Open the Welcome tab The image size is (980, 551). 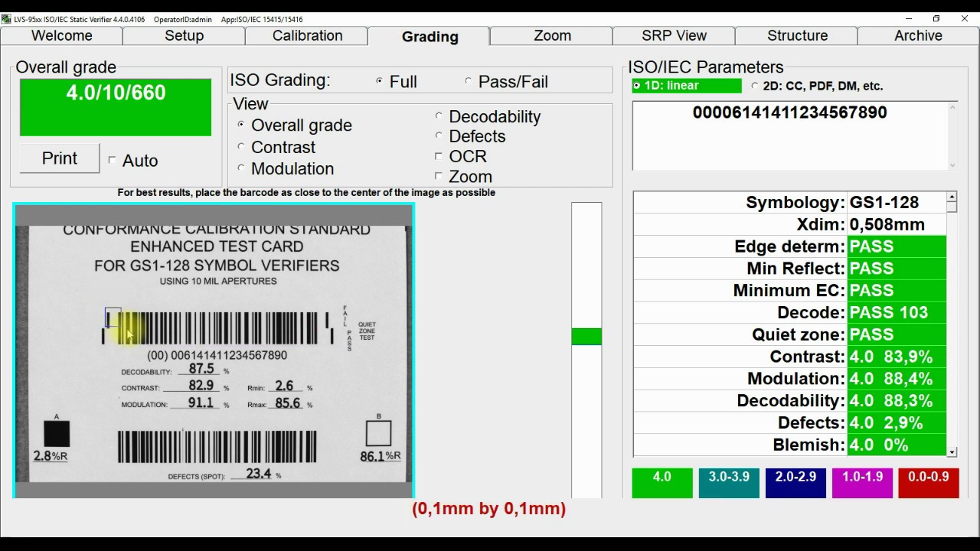(61, 36)
